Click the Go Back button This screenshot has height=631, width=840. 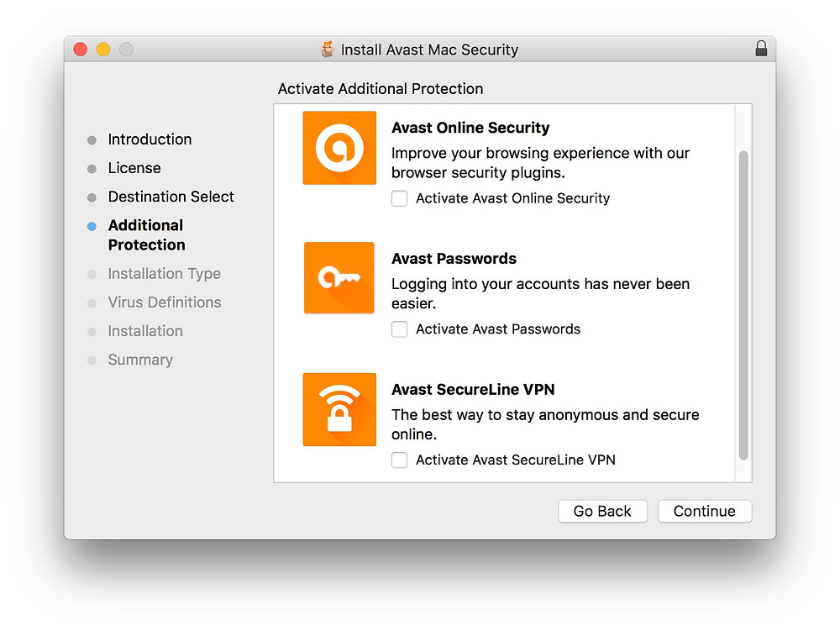[602, 511]
